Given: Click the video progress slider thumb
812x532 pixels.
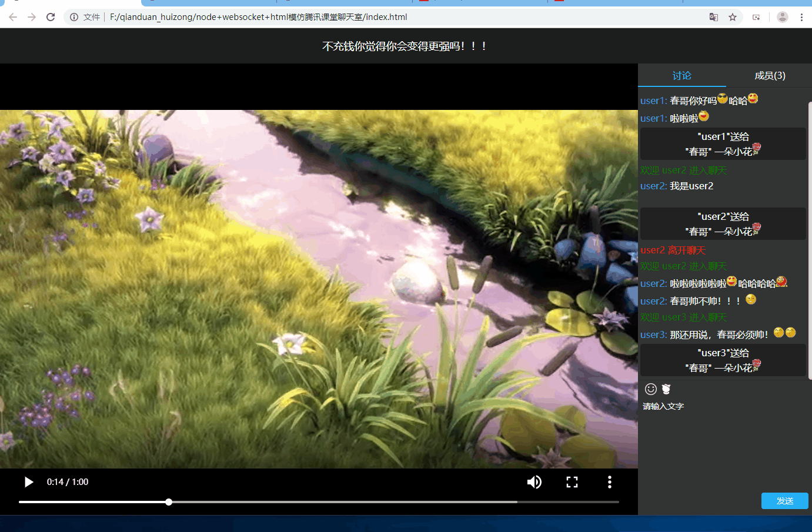Looking at the screenshot, I should [169, 502].
